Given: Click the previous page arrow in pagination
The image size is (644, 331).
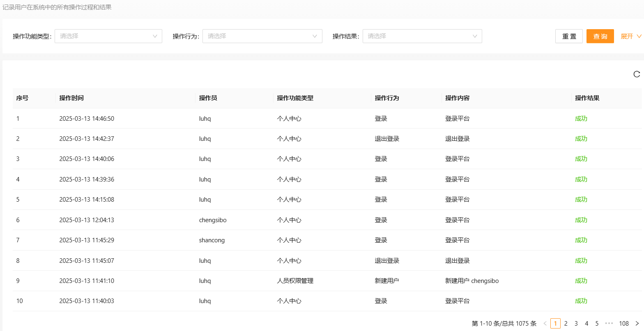Looking at the screenshot, I should (545, 324).
